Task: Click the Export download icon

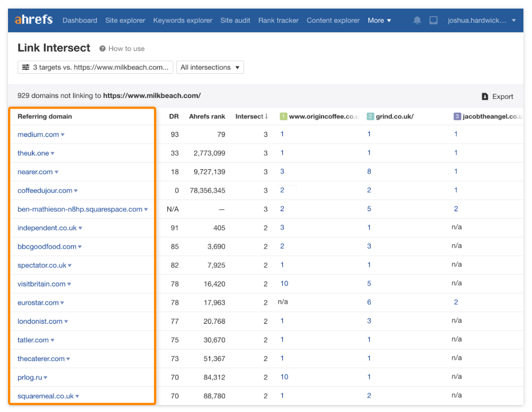Action: [x=485, y=97]
